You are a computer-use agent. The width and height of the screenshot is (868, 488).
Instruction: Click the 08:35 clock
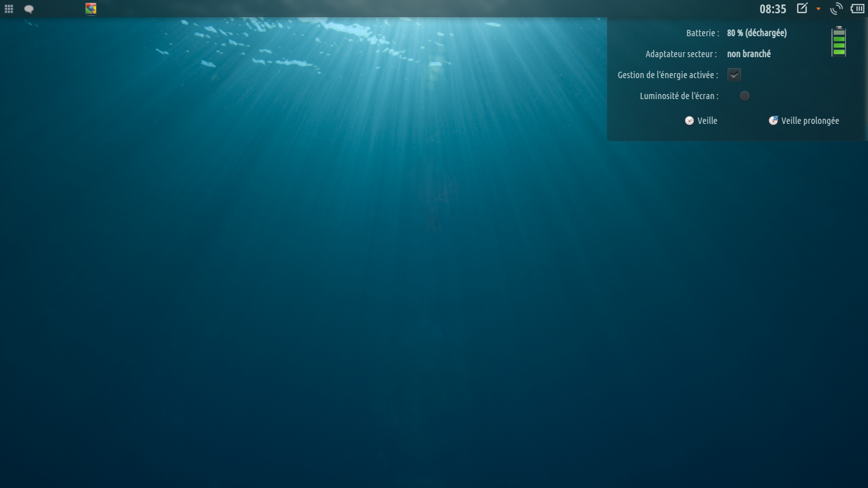(773, 9)
